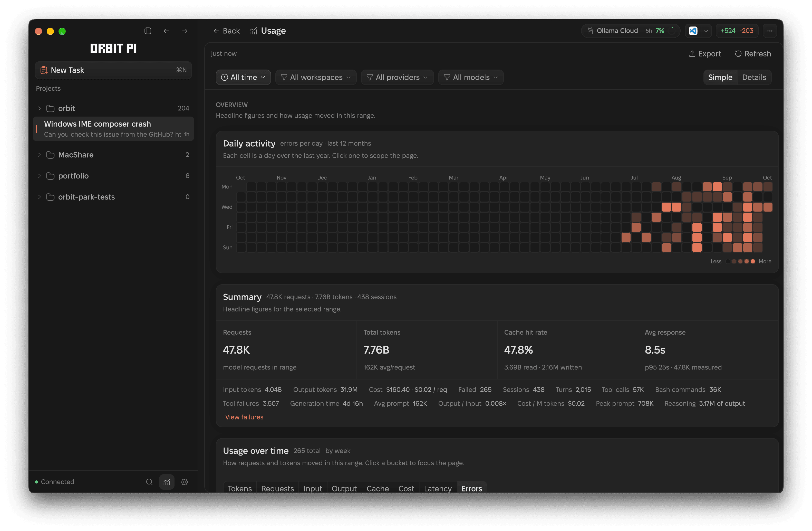Click the clock icon in All time filter
Screen dimensions: 812x531
[224, 78]
